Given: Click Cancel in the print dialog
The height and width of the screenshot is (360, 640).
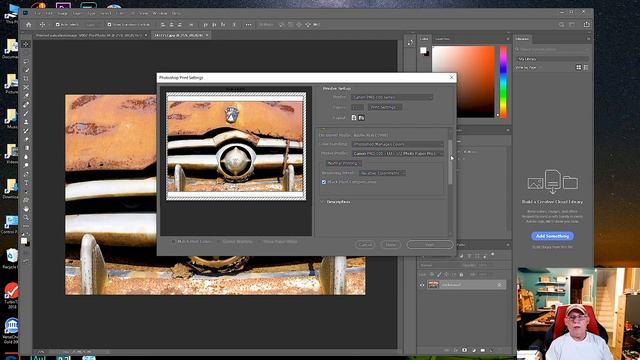Looking at the screenshot, I should coord(365,244).
